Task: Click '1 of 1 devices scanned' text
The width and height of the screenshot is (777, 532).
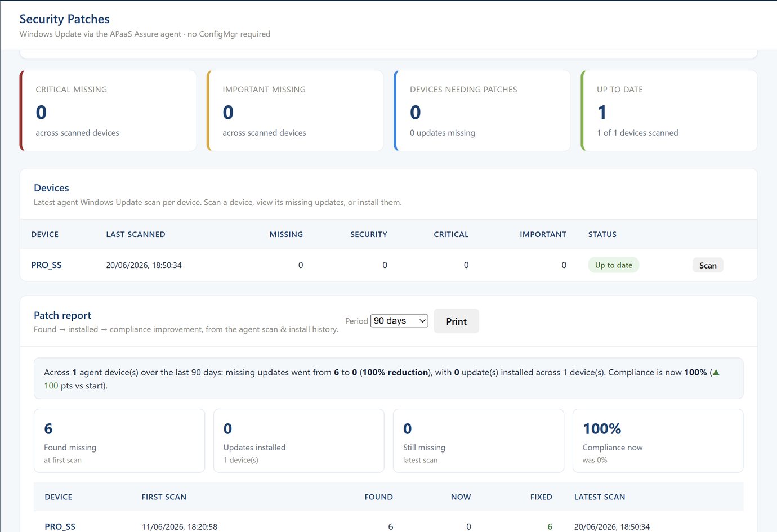Action: [x=637, y=133]
